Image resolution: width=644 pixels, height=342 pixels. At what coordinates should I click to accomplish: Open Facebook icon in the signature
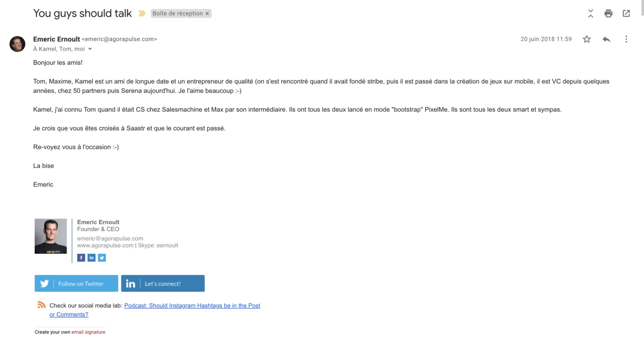point(81,258)
